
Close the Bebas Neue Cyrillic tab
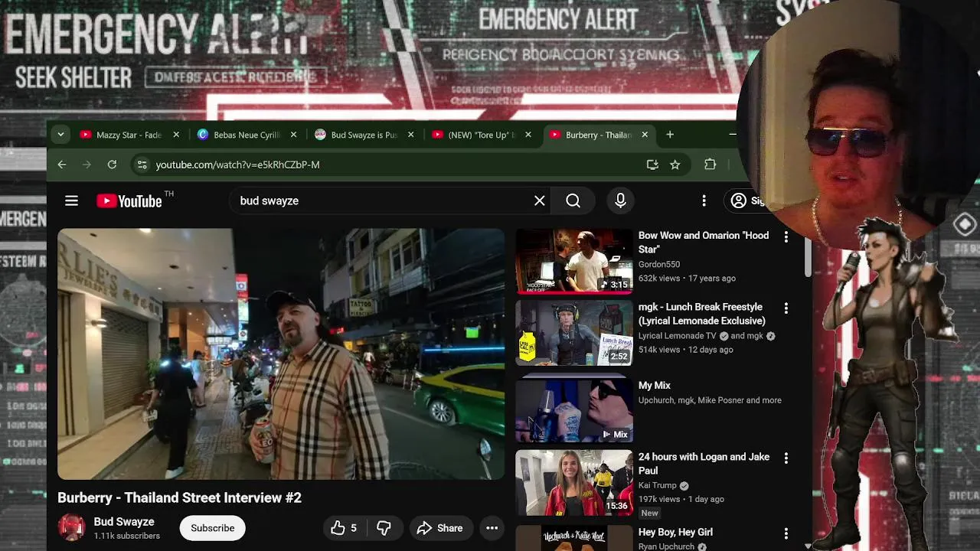click(293, 135)
